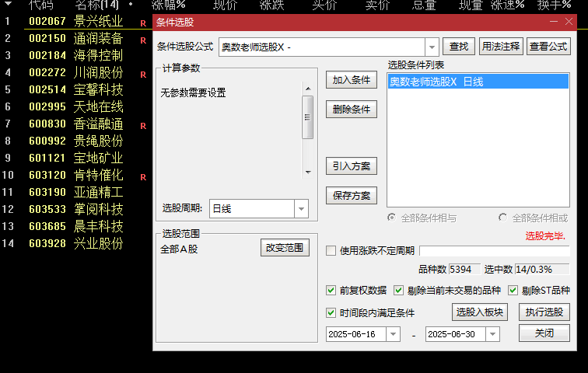The image size is (588, 373).
Task: Close the 条件选股 dialog with X
Action: click(x=569, y=22)
